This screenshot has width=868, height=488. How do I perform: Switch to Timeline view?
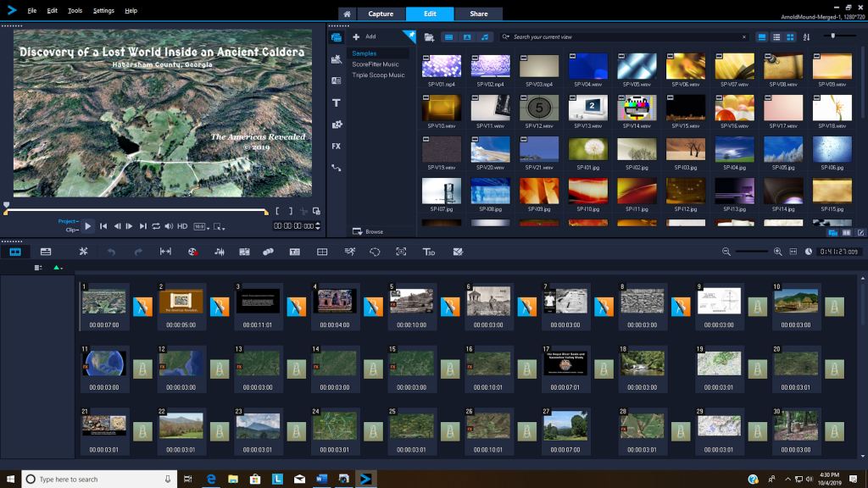click(46, 252)
